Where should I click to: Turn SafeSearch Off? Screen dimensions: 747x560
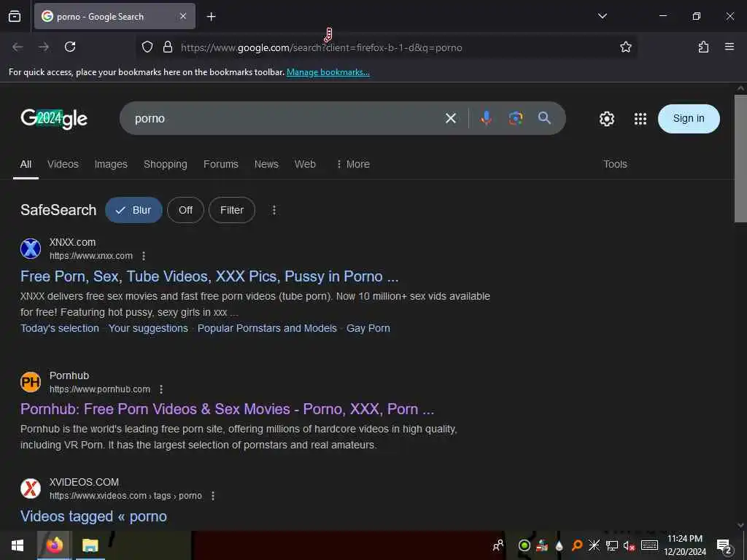(x=185, y=210)
